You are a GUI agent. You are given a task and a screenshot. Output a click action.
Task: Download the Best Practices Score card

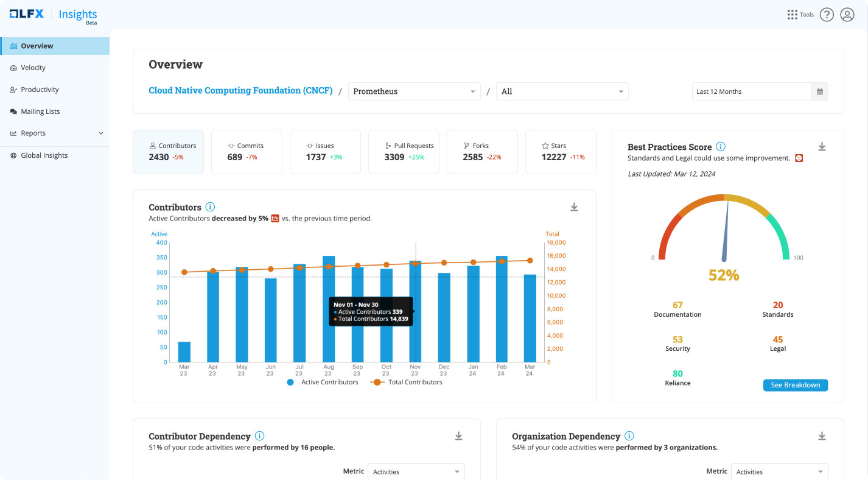[822, 147]
